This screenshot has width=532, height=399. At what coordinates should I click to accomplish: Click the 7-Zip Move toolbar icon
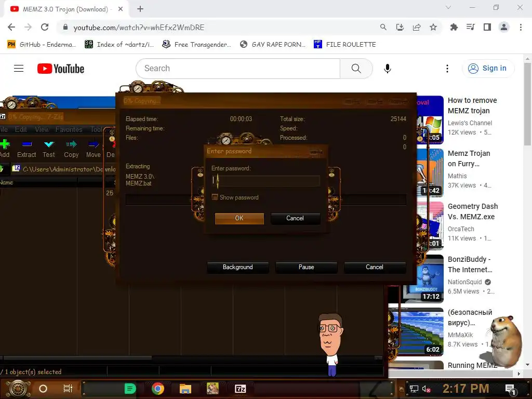pos(94,149)
